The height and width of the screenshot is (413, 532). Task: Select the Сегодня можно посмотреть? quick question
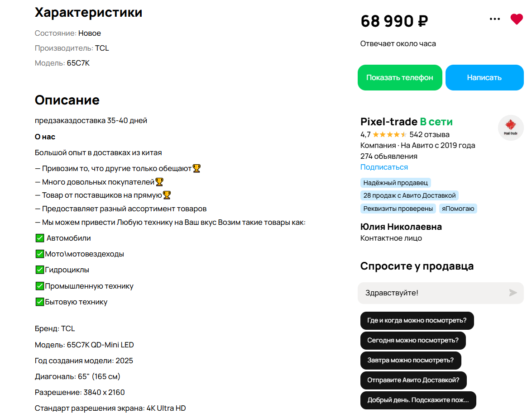coord(412,341)
